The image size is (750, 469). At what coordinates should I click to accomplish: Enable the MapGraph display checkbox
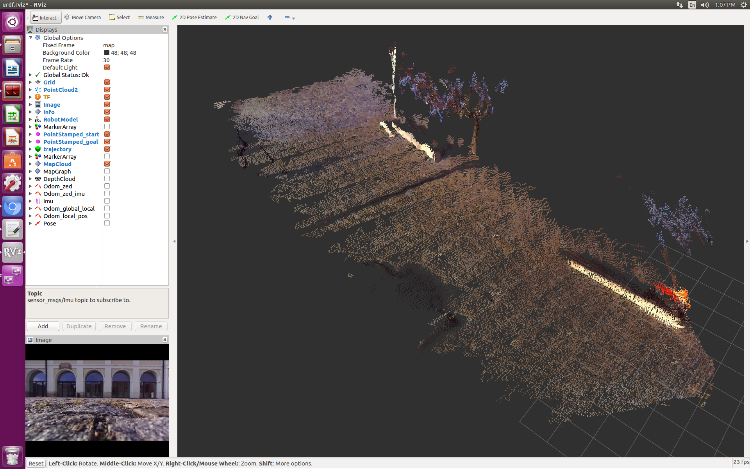(107, 171)
